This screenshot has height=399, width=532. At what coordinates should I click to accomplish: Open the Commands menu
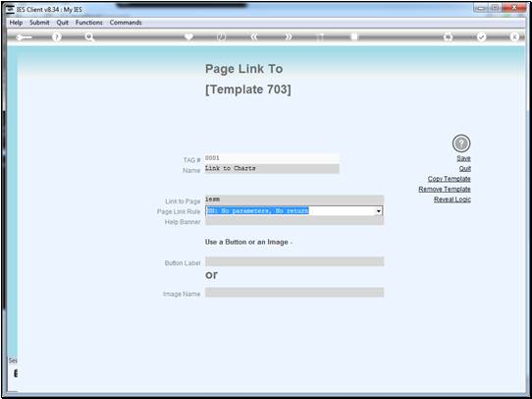(x=126, y=23)
